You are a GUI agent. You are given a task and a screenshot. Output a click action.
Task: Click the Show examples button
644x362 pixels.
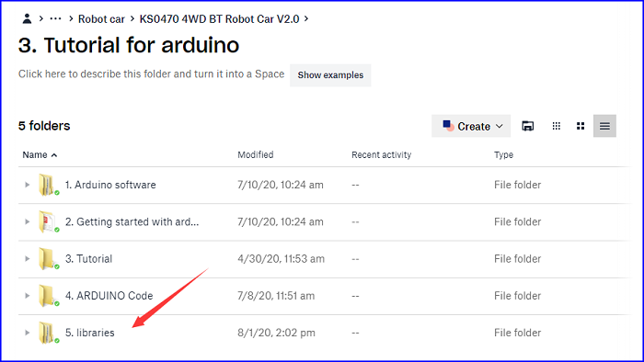pos(330,75)
